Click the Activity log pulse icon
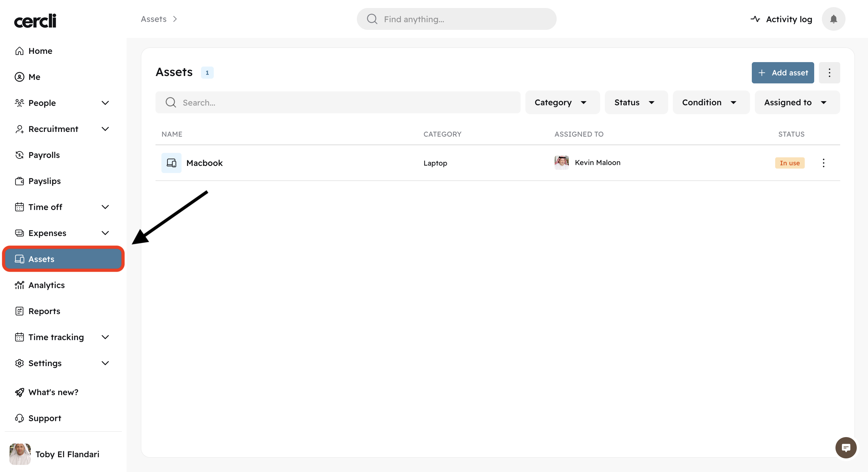Screen dimensions: 868x472 click(x=755, y=19)
